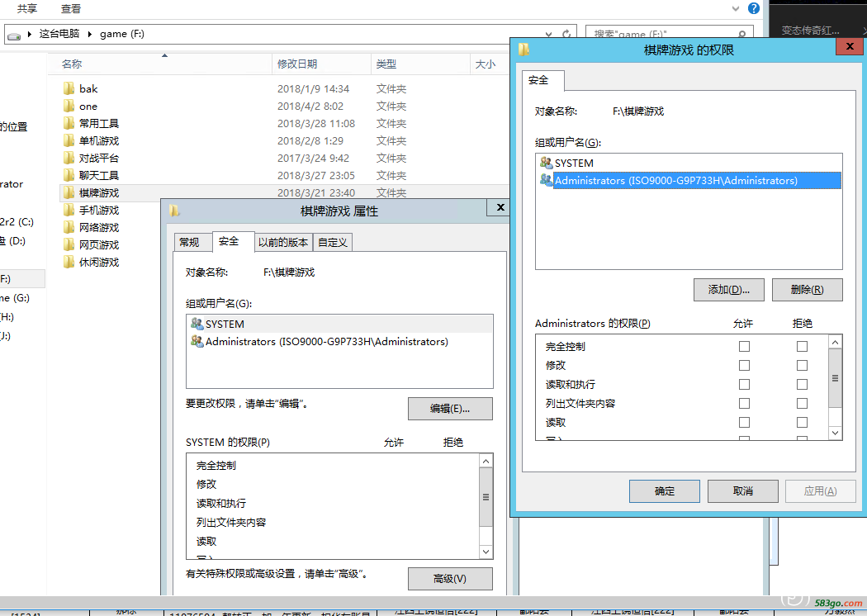Click properties permissions scroll up arrow
Viewport: 867px width, 616px height.
[486, 461]
